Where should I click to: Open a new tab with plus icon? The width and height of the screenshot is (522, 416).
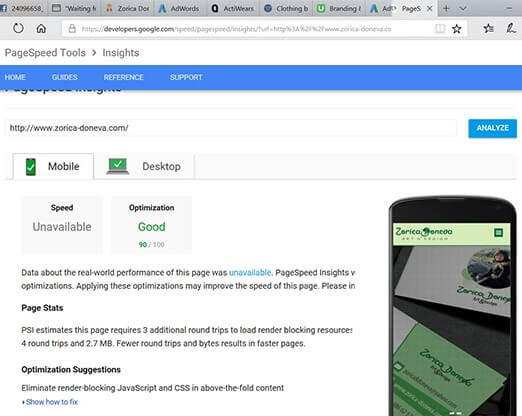click(x=446, y=8)
